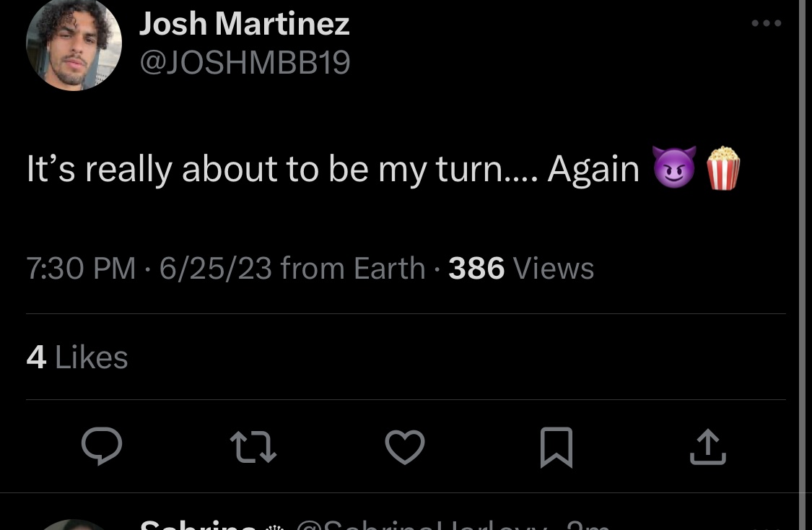Viewport: 812px width, 530px height.
Task: Bookmark this tweet
Action: 556,447
